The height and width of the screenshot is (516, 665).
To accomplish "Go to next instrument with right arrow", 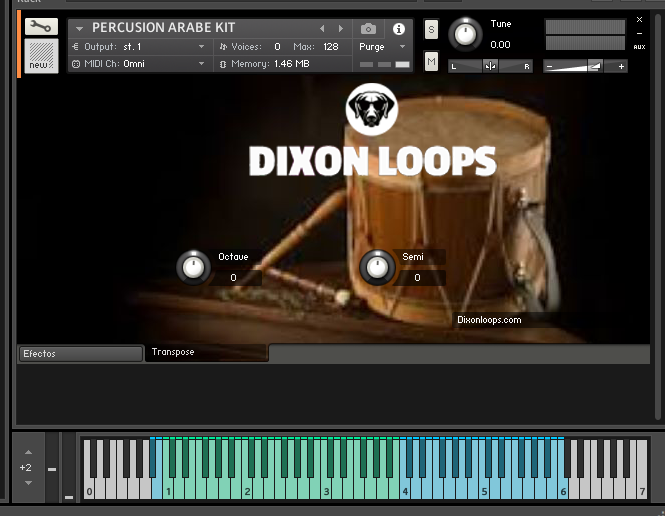I will (341, 29).
